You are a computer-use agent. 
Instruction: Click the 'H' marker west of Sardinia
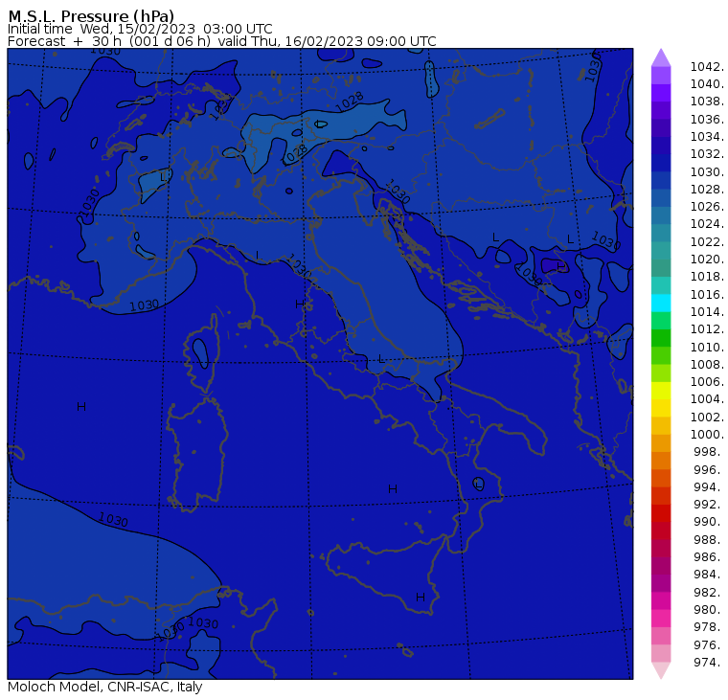pos(81,407)
